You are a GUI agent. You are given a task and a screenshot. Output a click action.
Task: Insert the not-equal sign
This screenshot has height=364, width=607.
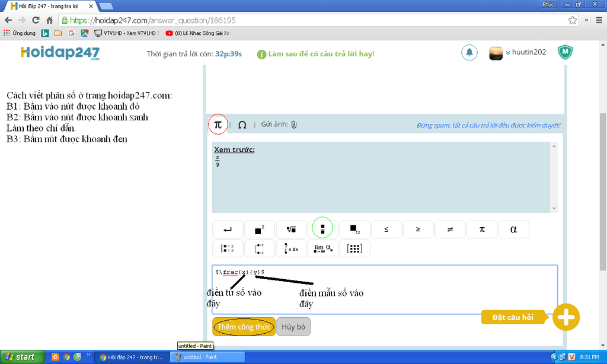[450, 229]
